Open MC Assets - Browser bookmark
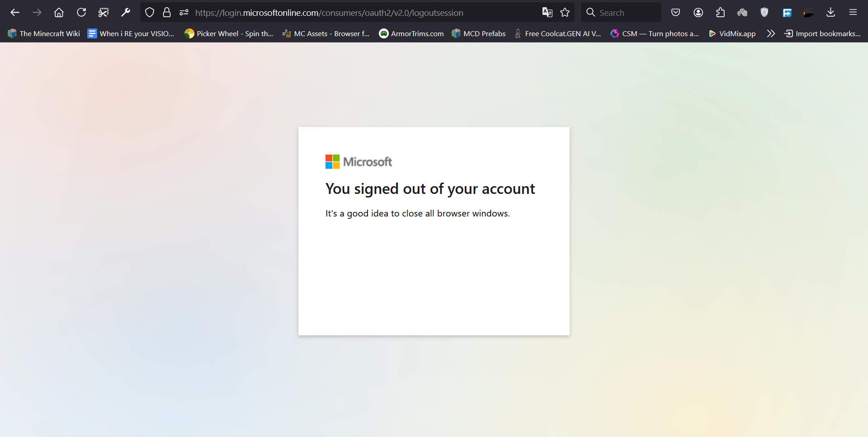The height and width of the screenshot is (437, 868). coord(326,33)
